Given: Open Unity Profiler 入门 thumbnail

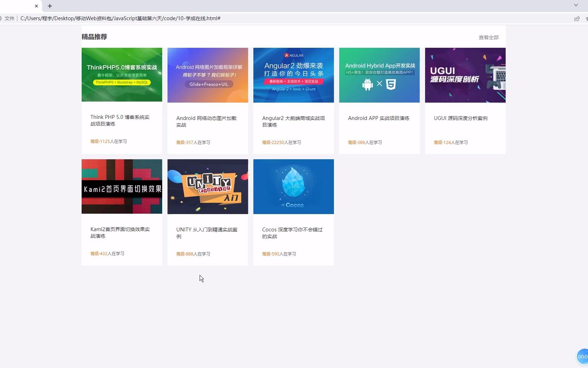Looking at the screenshot, I should (208, 186).
